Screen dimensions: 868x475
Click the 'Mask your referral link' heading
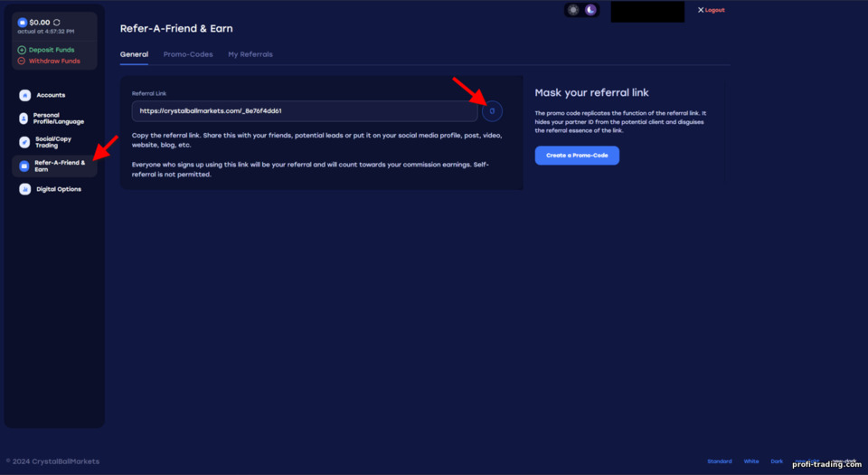(591, 92)
